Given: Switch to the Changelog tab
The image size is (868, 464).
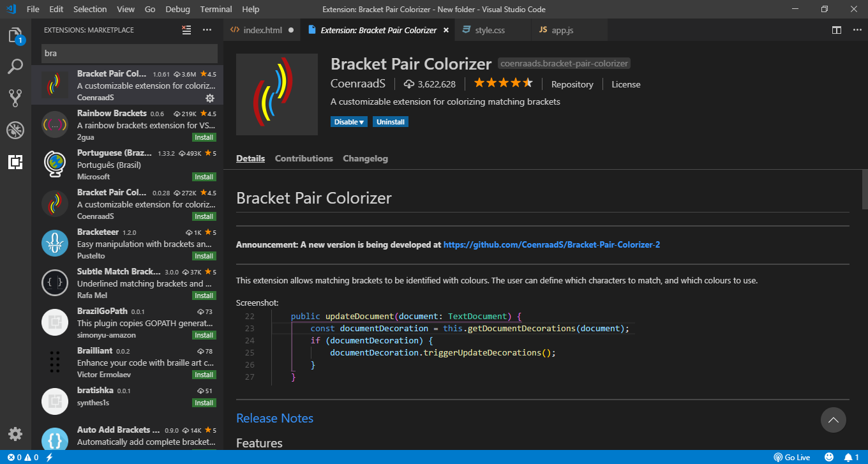Looking at the screenshot, I should coord(365,158).
